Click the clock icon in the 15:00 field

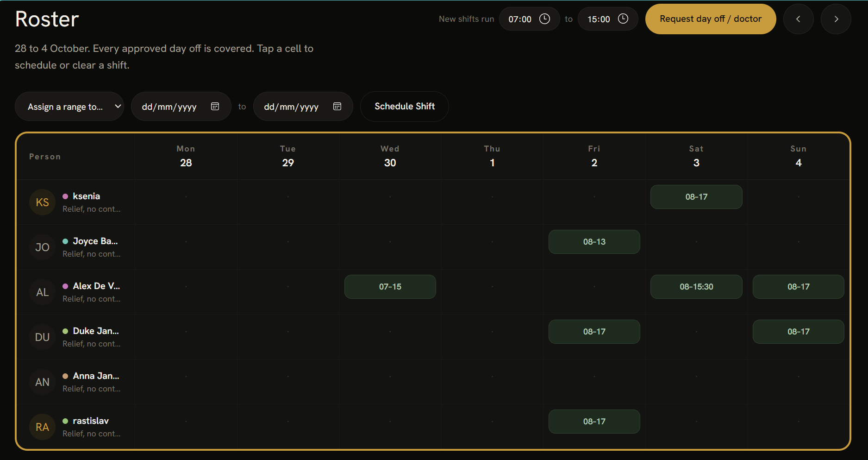coord(624,19)
